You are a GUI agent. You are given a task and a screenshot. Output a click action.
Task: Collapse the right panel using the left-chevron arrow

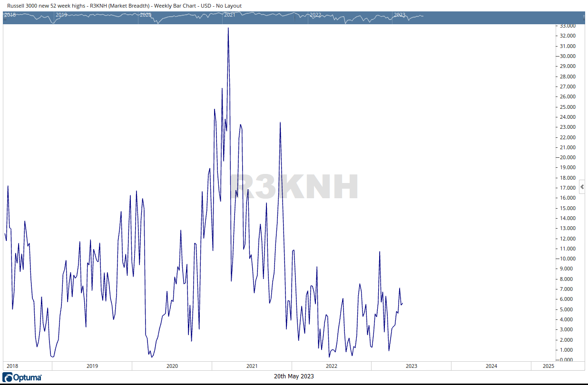click(x=582, y=187)
